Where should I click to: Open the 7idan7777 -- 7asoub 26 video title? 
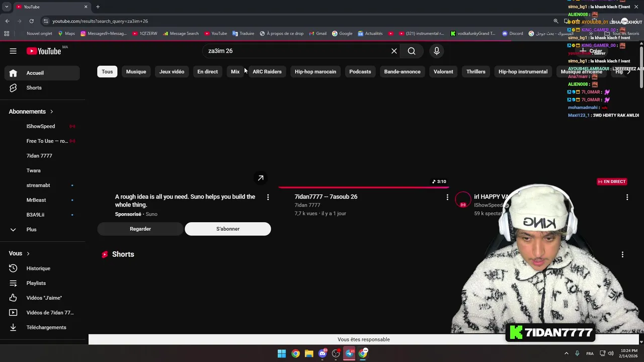[x=326, y=197]
